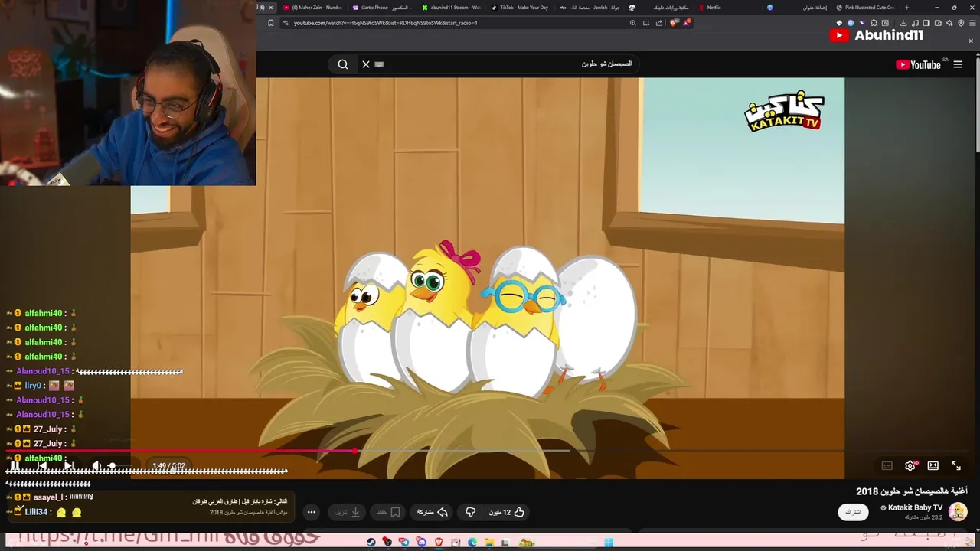The width and height of the screenshot is (980, 551).
Task: Open a new browser tab with plus
Action: tap(907, 8)
